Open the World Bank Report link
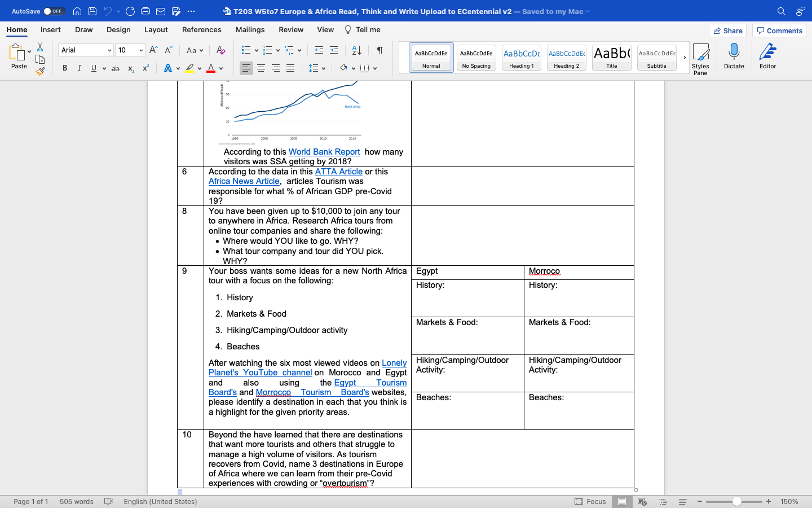 pos(324,152)
